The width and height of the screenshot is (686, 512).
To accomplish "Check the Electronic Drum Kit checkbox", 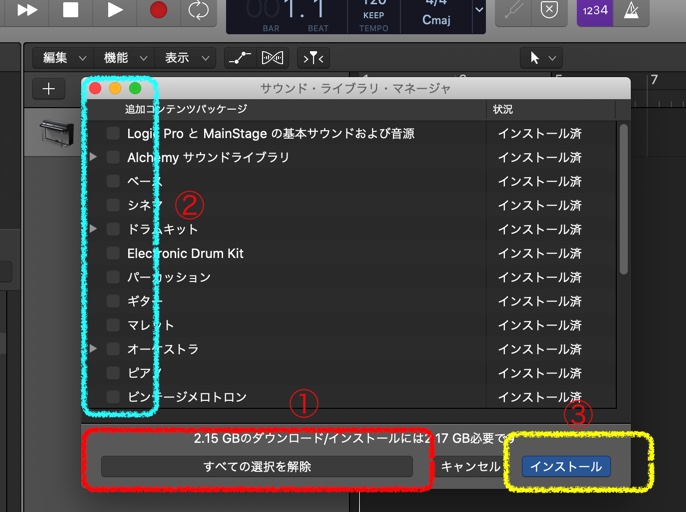I will pyautogui.click(x=113, y=253).
